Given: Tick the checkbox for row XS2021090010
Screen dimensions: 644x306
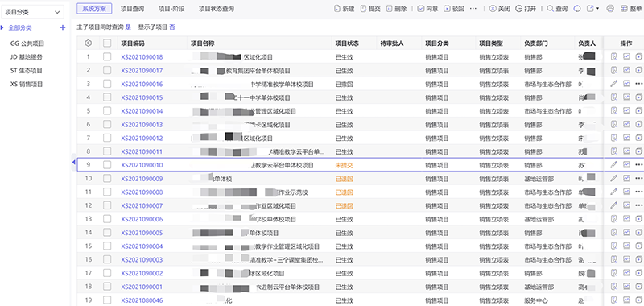Looking at the screenshot, I should 107,165.
